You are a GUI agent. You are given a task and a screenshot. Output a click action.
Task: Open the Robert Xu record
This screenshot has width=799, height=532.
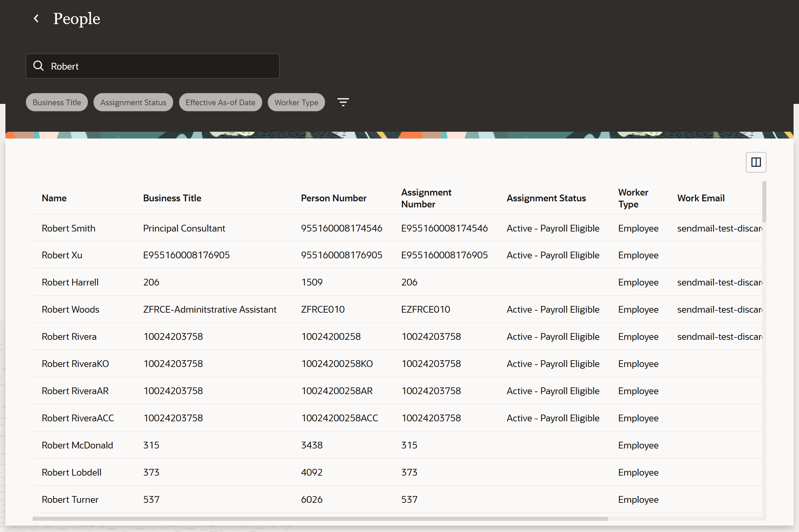62,255
